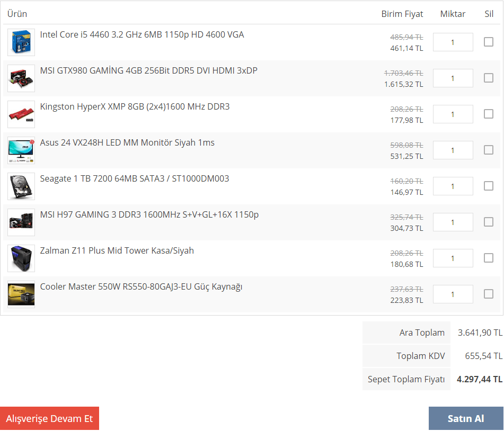Open the MSI H97 Gaming 3 motherboard thumbnail
The width and height of the screenshot is (504, 431).
click(21, 222)
